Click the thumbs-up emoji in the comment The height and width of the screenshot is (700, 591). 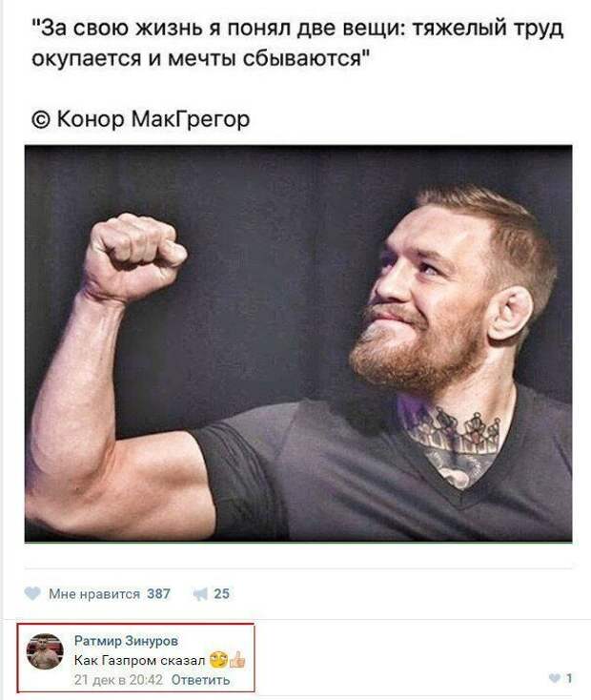click(237, 661)
